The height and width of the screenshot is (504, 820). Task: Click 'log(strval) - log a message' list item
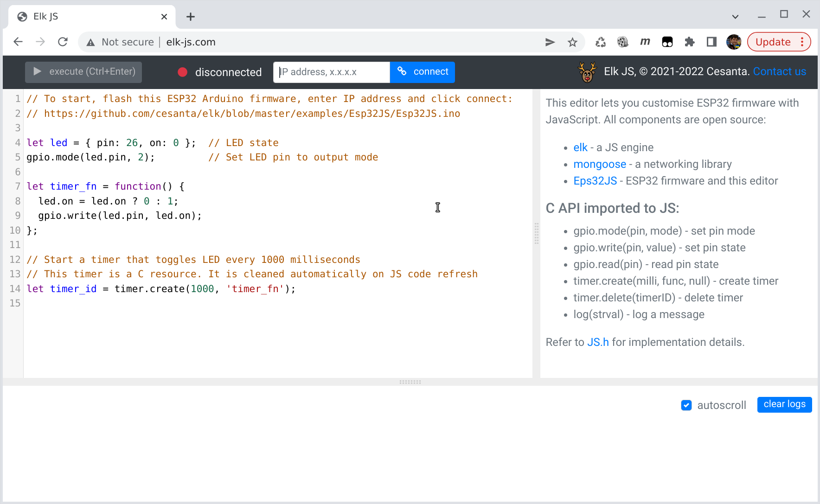click(x=639, y=314)
